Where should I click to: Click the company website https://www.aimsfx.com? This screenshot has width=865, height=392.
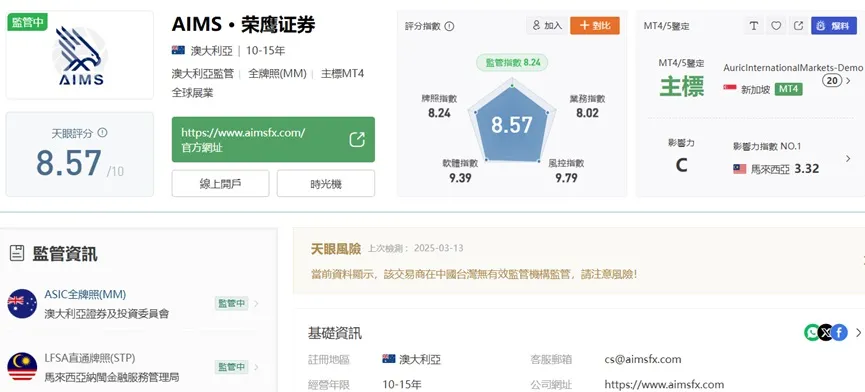coord(664,384)
